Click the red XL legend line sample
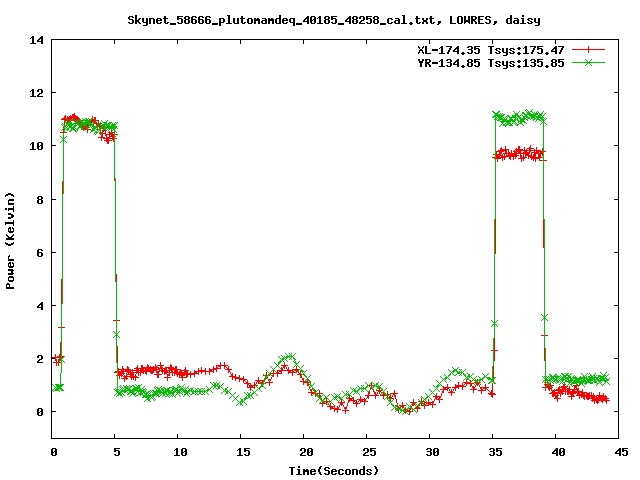 588,50
